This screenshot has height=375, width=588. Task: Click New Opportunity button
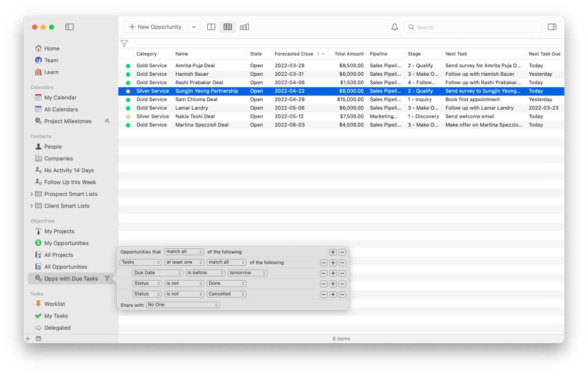pos(156,27)
